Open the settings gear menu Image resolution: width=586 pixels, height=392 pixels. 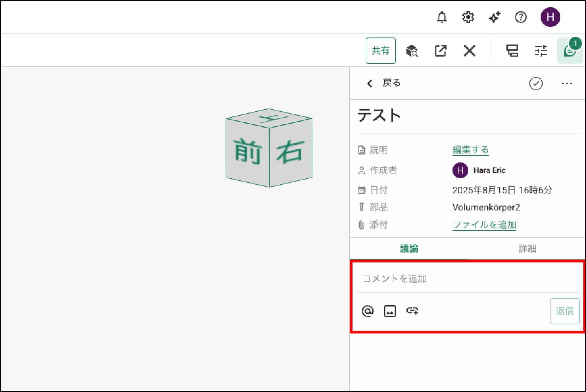(468, 17)
